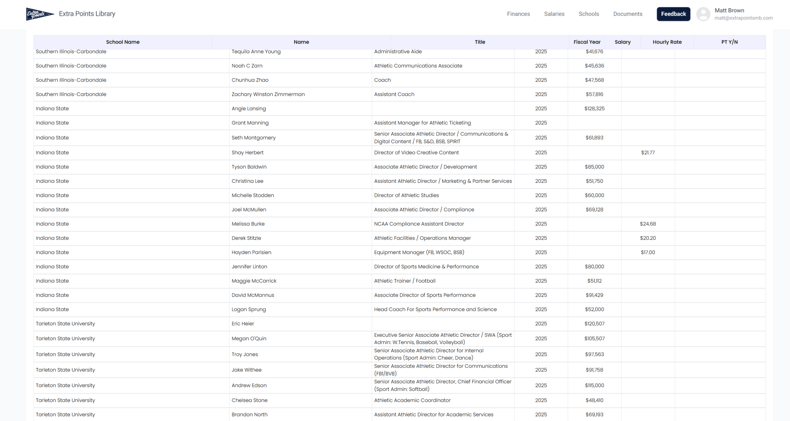Click the Athletic Communications Associate title
The image size is (790, 421).
point(418,66)
